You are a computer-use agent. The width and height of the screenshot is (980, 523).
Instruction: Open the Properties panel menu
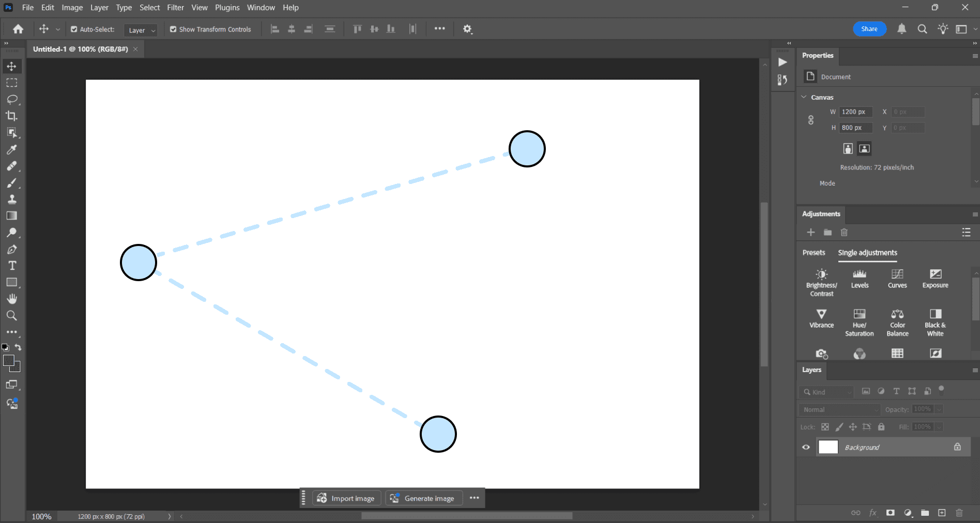click(x=975, y=56)
